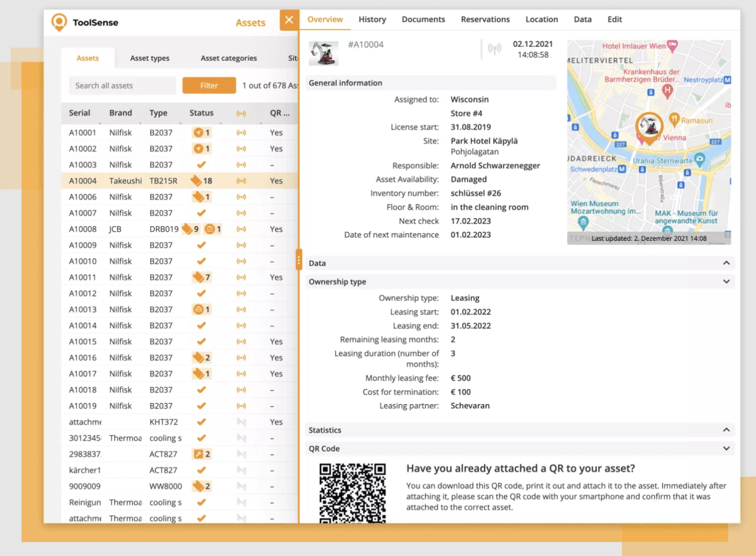Switch to the Location tab

(541, 19)
